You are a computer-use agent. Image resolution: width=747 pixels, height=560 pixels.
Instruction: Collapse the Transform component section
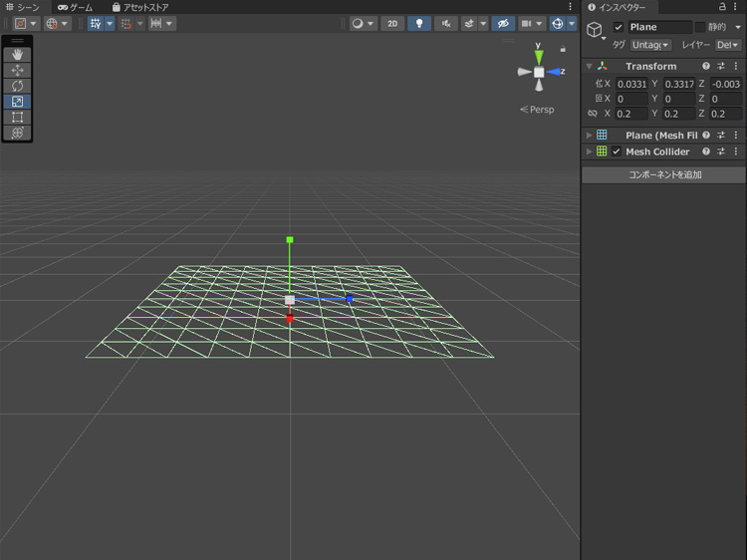pos(590,66)
